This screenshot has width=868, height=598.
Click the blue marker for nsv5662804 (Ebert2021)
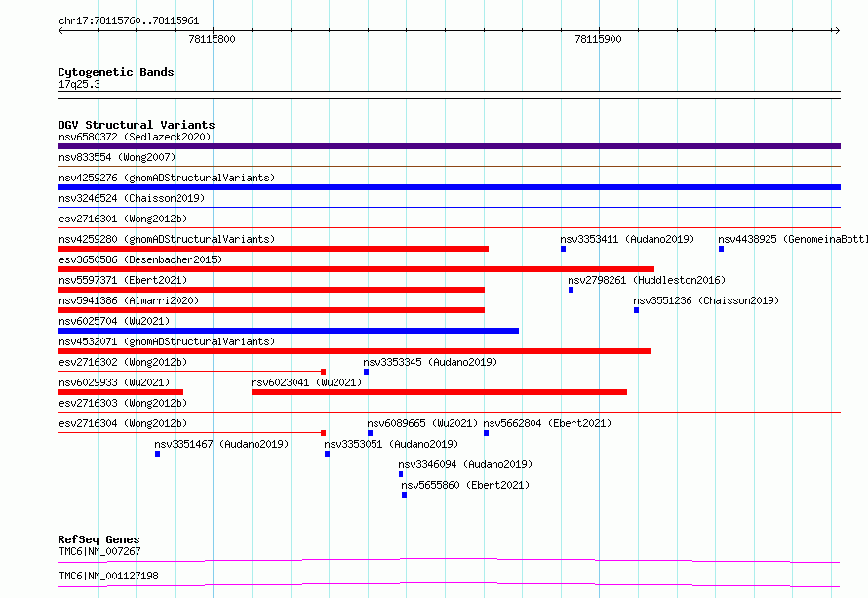pos(486,433)
